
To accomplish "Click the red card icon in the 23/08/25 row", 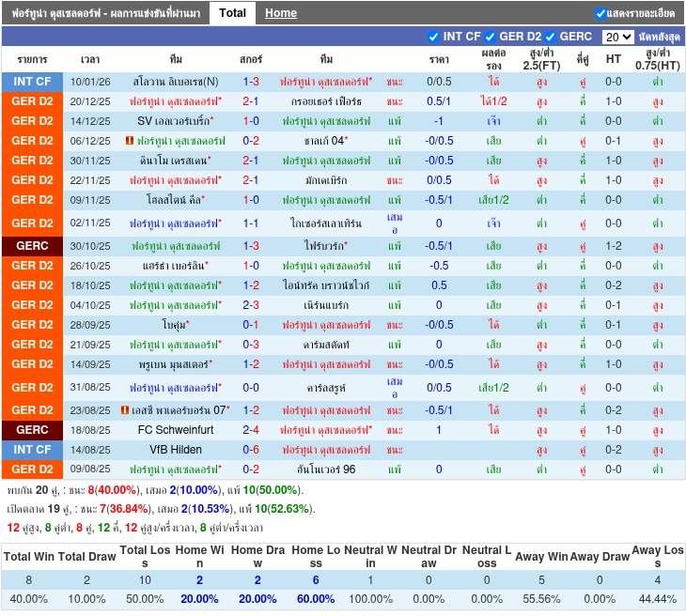I will 125,410.
